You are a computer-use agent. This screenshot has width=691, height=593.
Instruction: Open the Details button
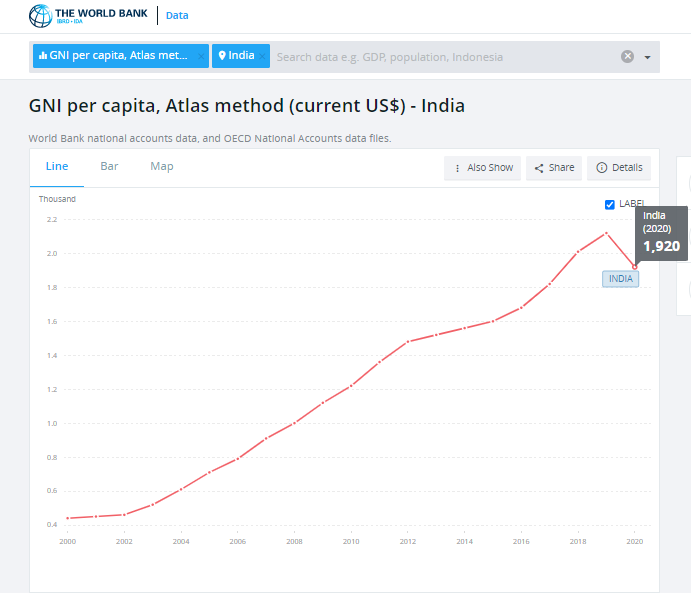click(619, 168)
